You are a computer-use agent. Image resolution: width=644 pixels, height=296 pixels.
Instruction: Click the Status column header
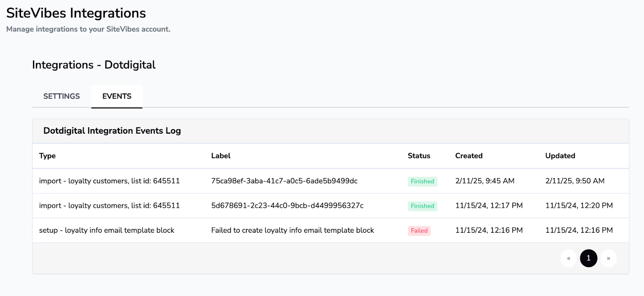tap(419, 156)
